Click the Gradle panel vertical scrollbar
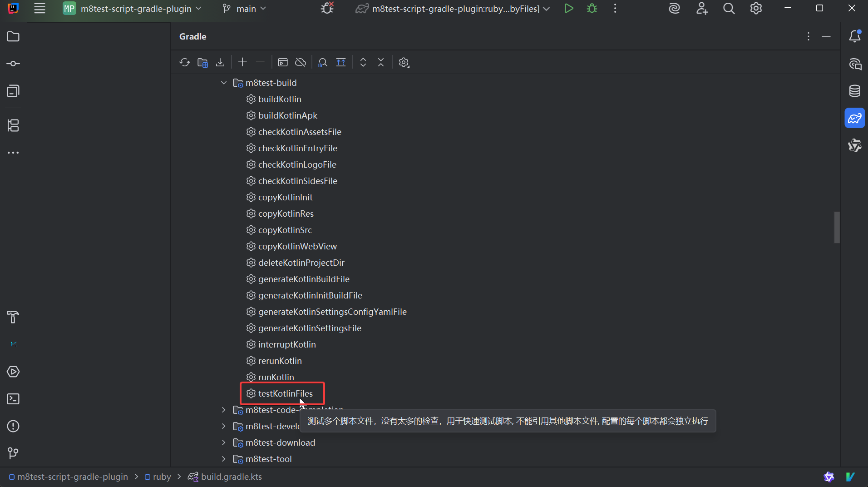The width and height of the screenshot is (868, 487). click(x=837, y=227)
